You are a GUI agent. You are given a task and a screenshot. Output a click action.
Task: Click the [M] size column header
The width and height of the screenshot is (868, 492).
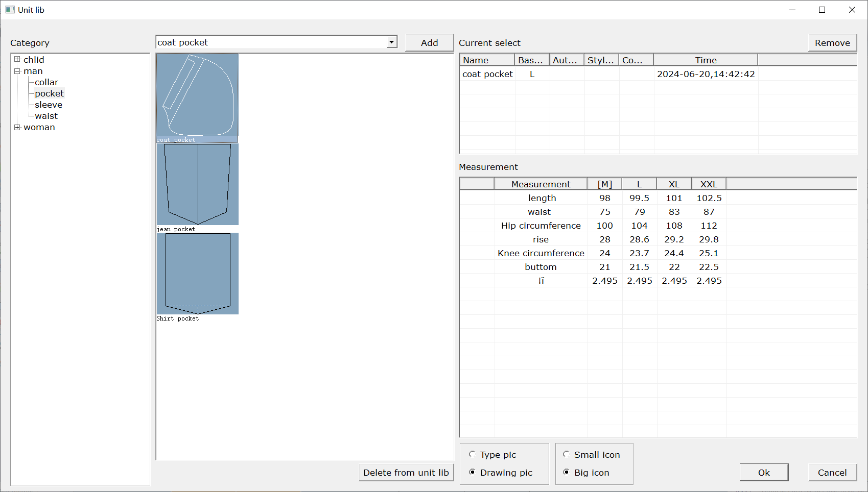pos(605,184)
